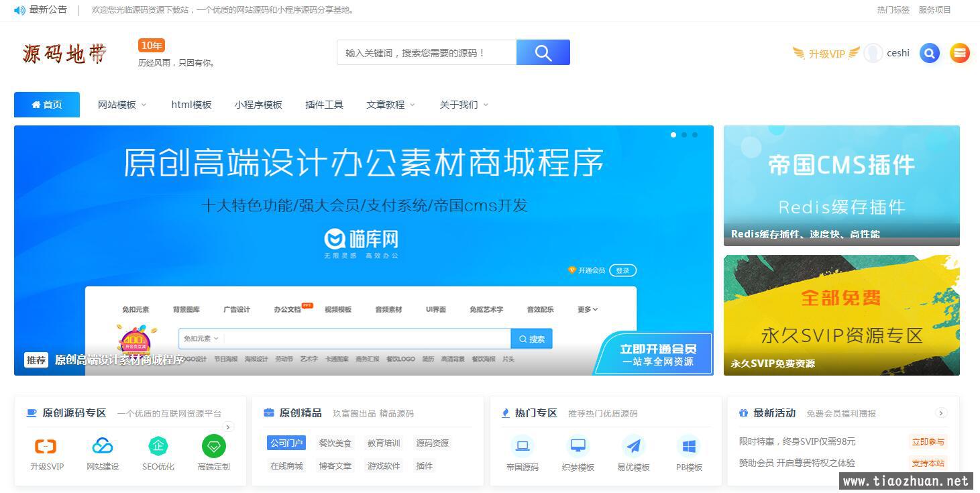The height and width of the screenshot is (493, 980).
Task: Click the ceshi username
Action: 898,53
